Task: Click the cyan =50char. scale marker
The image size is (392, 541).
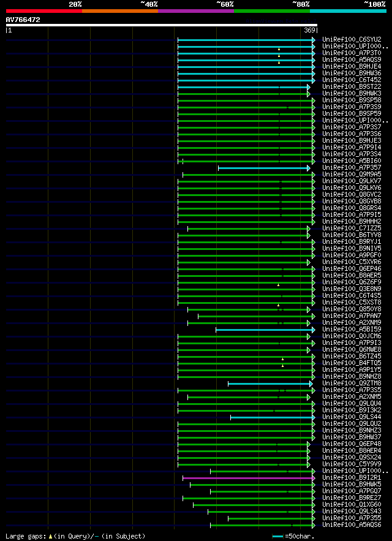Action: click(278, 536)
